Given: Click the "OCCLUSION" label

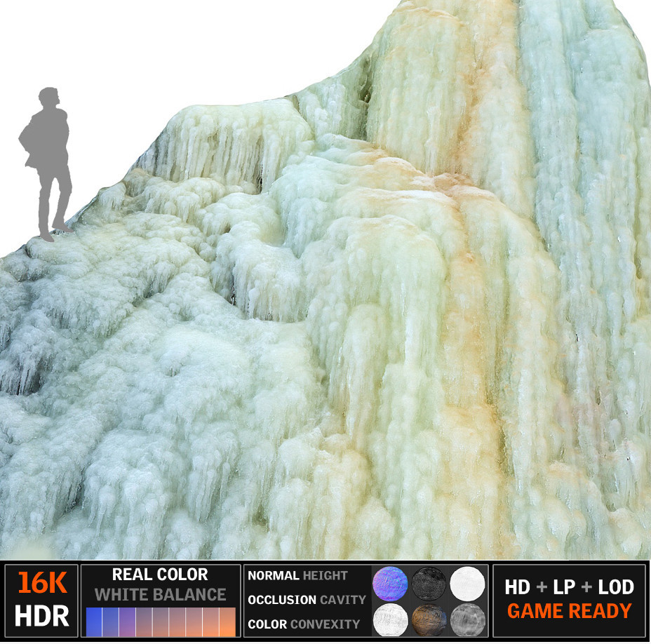Looking at the screenshot, I should pyautogui.click(x=282, y=600).
